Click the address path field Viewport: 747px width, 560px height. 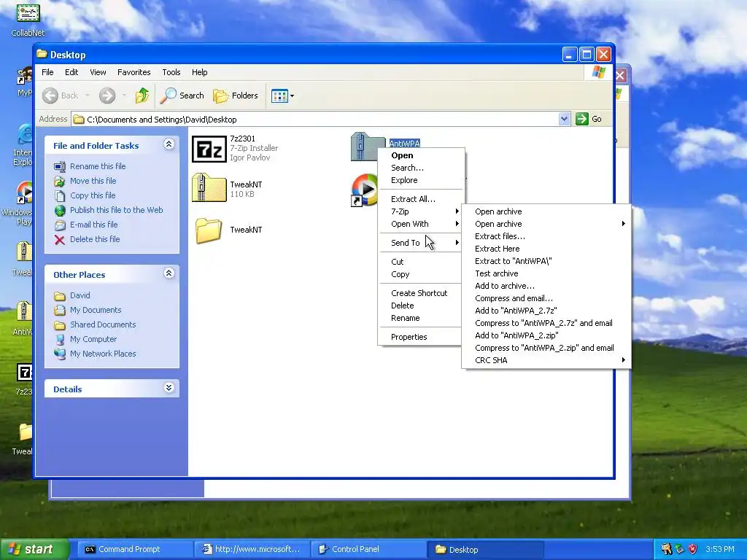314,119
